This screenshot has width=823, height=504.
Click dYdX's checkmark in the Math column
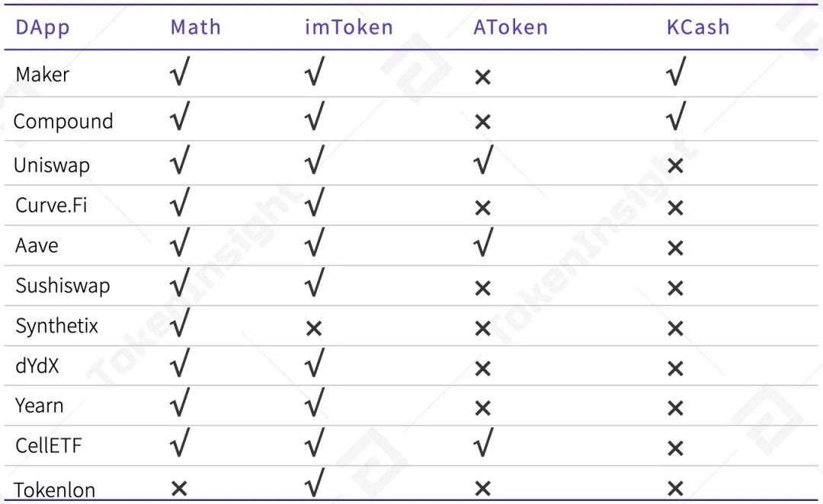(180, 365)
